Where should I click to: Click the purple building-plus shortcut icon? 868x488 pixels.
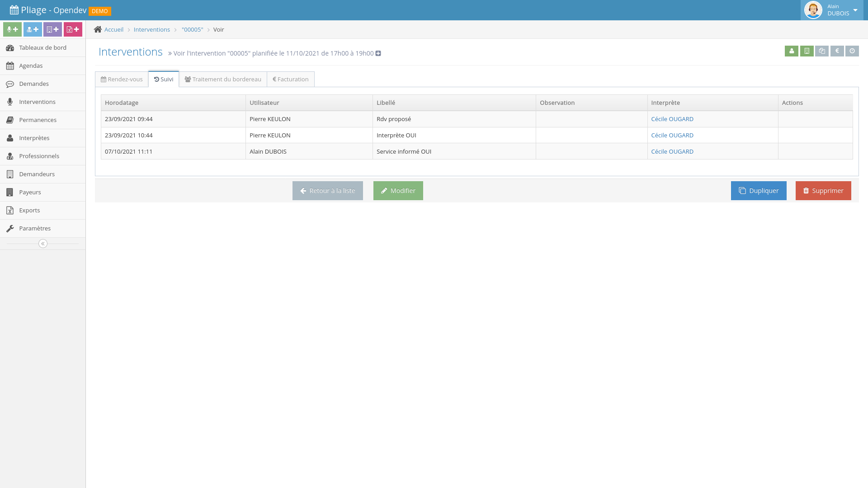point(52,29)
